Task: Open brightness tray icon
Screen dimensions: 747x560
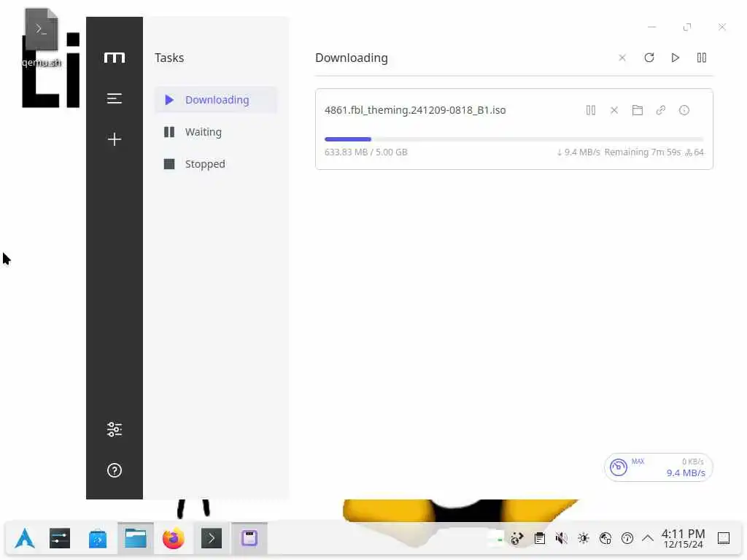Action: (x=584, y=539)
